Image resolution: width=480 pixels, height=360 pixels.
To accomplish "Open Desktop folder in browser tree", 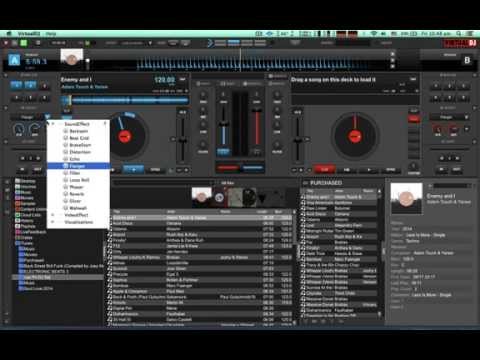I will tap(25, 181).
